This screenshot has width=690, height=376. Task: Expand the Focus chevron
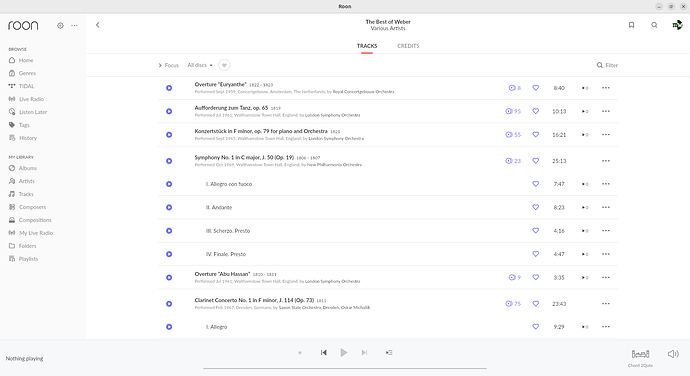(x=160, y=65)
